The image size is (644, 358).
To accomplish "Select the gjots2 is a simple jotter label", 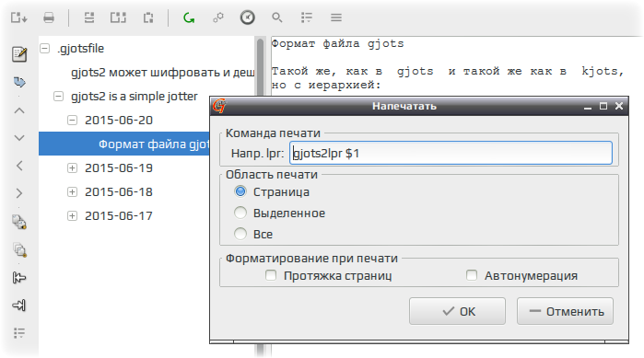I will (x=135, y=97).
